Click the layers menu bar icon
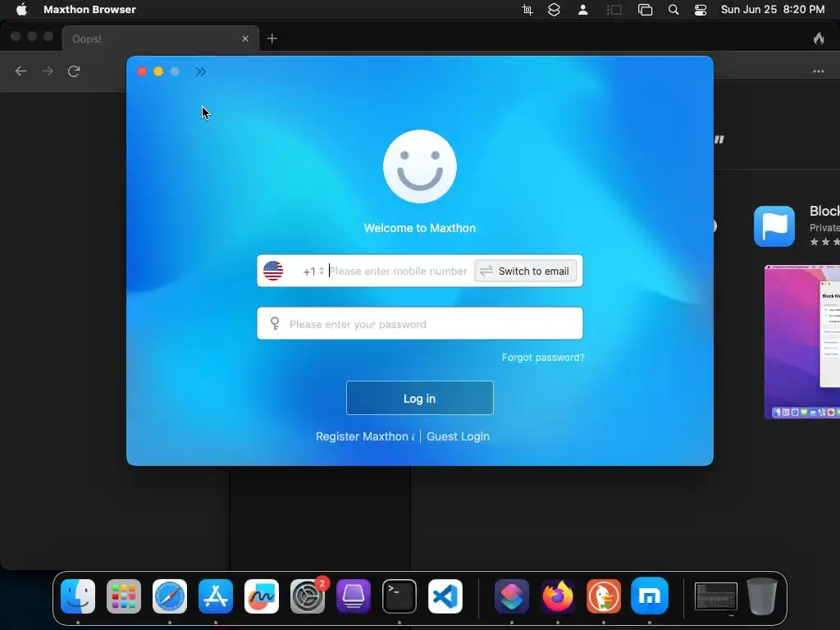Viewport: 840px width, 630px height. [554, 10]
